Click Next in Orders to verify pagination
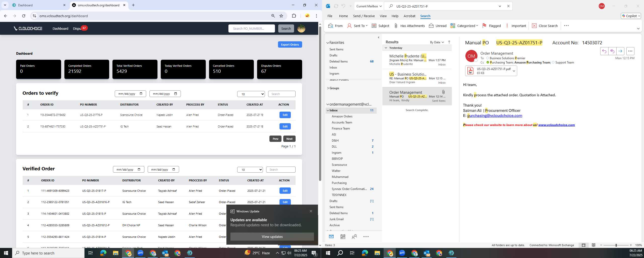The image size is (644, 258). tap(289, 139)
